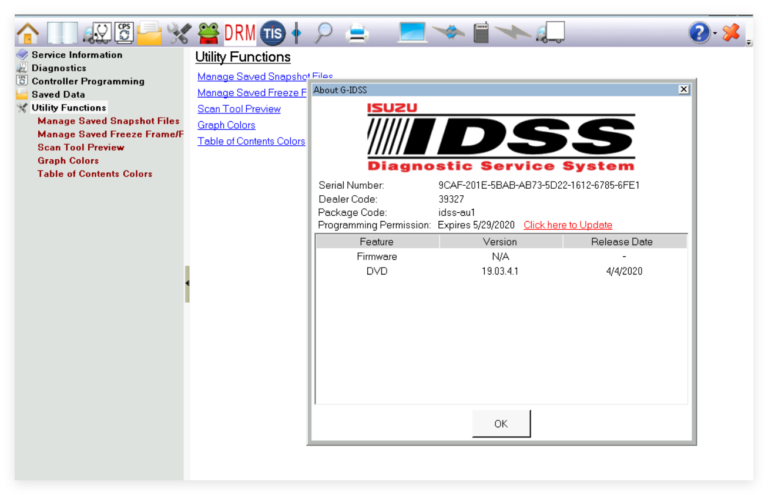
Task: Select the DVD version 19.03.4.1 cell
Action: [500, 271]
